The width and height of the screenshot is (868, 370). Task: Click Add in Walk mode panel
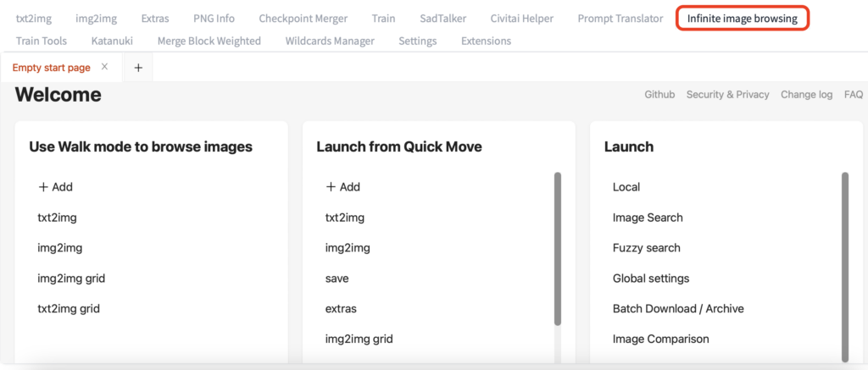tap(56, 187)
